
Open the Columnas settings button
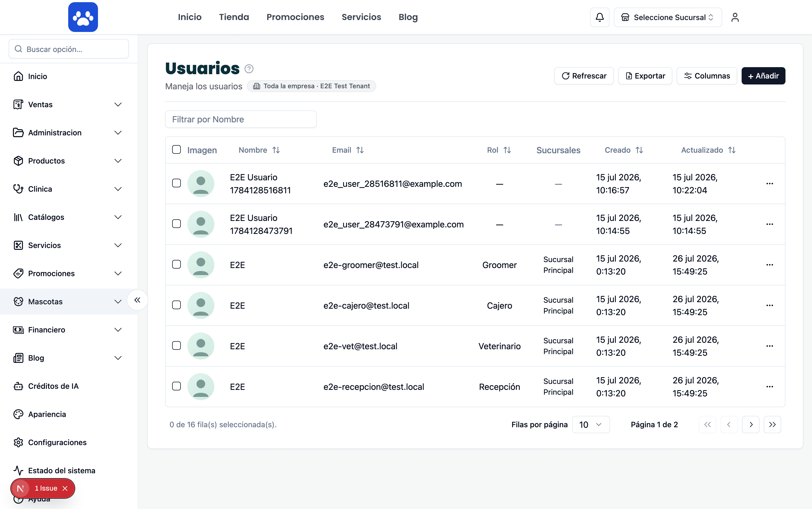point(707,76)
